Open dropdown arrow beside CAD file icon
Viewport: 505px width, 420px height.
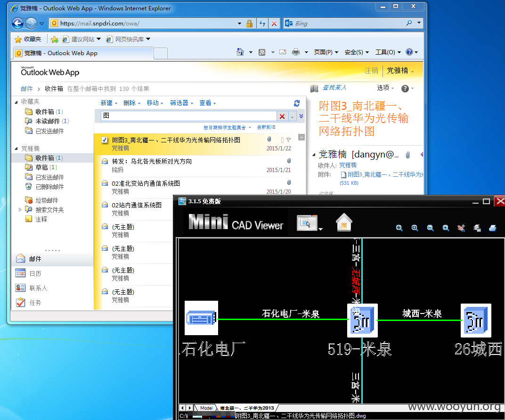[x=320, y=229]
